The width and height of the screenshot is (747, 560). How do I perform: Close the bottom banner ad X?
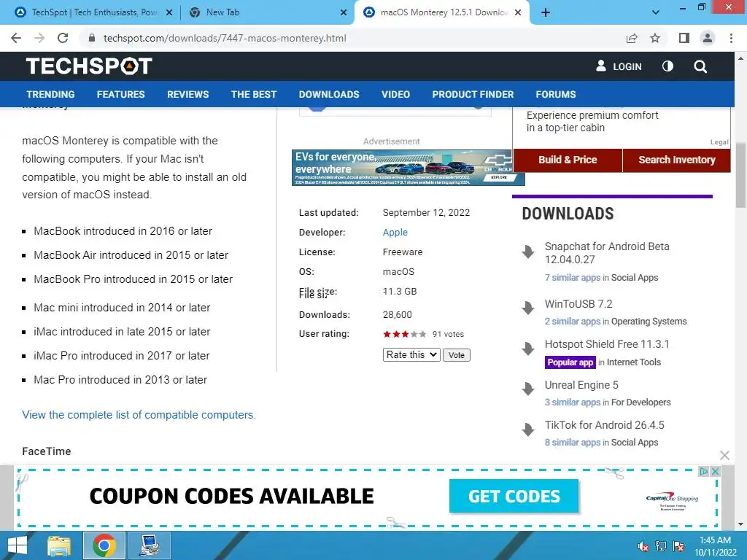pyautogui.click(x=724, y=455)
